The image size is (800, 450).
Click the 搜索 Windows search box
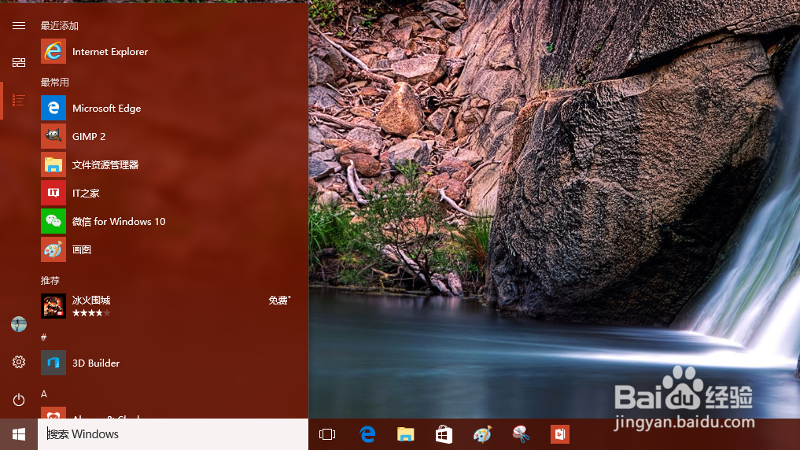[x=173, y=434]
